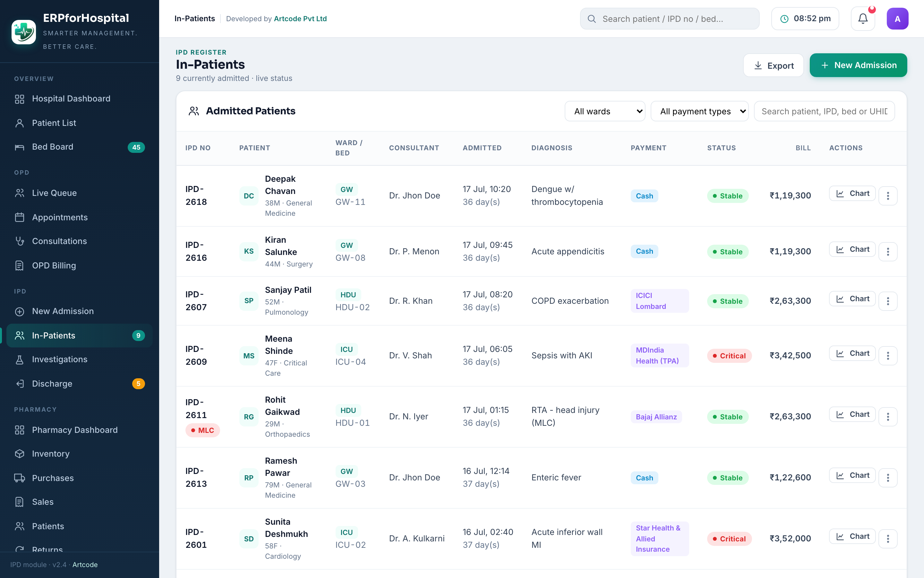Click SD avatar for Sunita Deshmukh
Image resolution: width=924 pixels, height=578 pixels.
[x=249, y=539]
